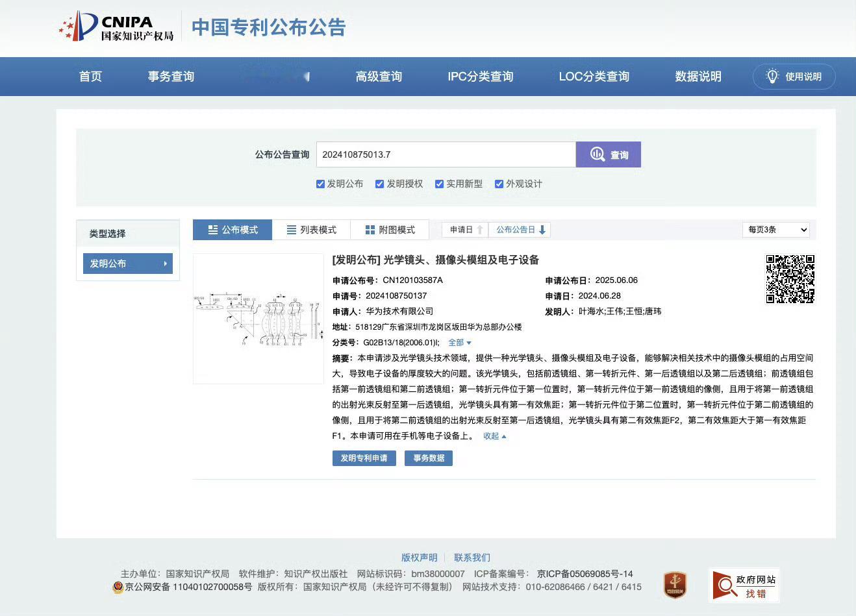Click the 附图模式 grid icon
856x616 pixels.
[370, 230]
